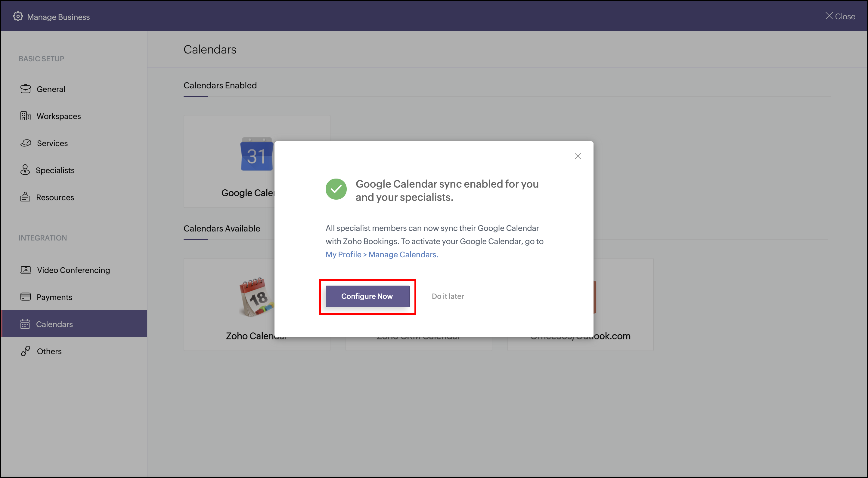The height and width of the screenshot is (478, 868).
Task: Click the green success checkmark icon
Action: tap(336, 189)
